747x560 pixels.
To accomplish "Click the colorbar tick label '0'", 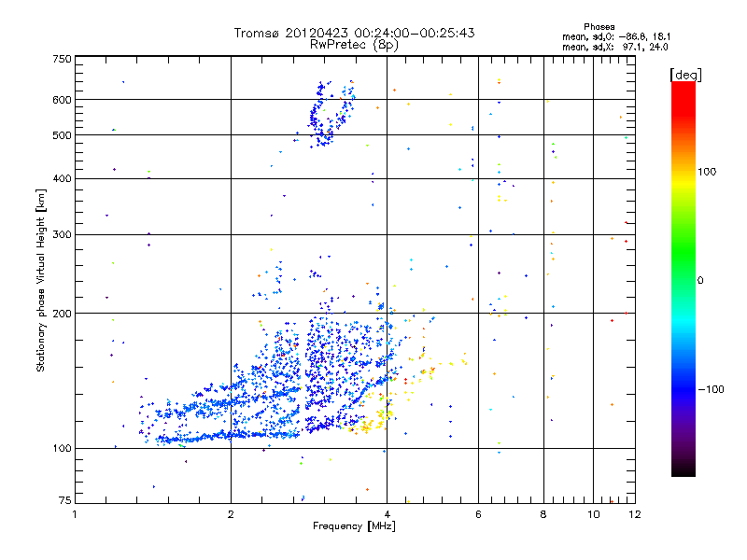I will tap(700, 281).
